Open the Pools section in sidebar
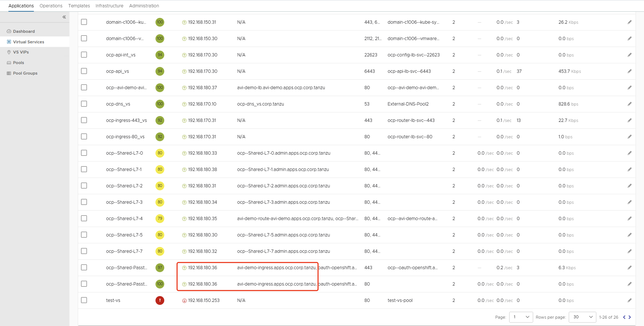Screen dimensions: 644x326 tap(19, 63)
